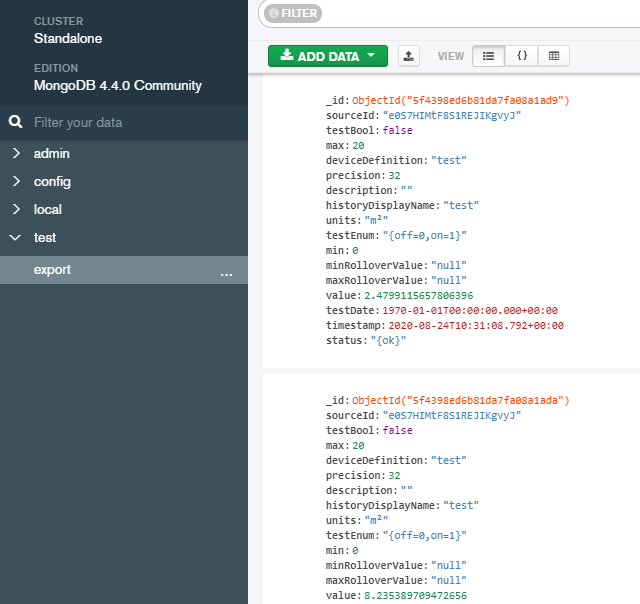The image size is (640, 604).
Task: Expand the config database
Action: click(16, 182)
